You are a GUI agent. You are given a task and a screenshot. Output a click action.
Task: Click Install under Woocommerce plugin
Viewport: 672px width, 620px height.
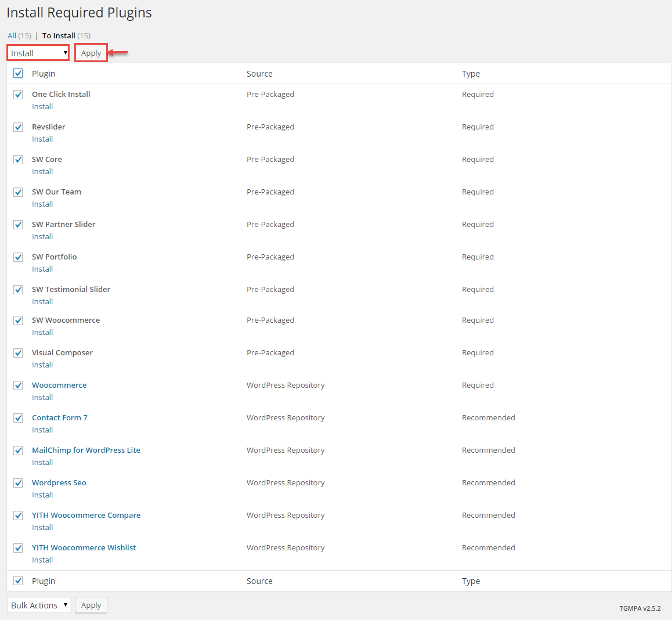42,398
